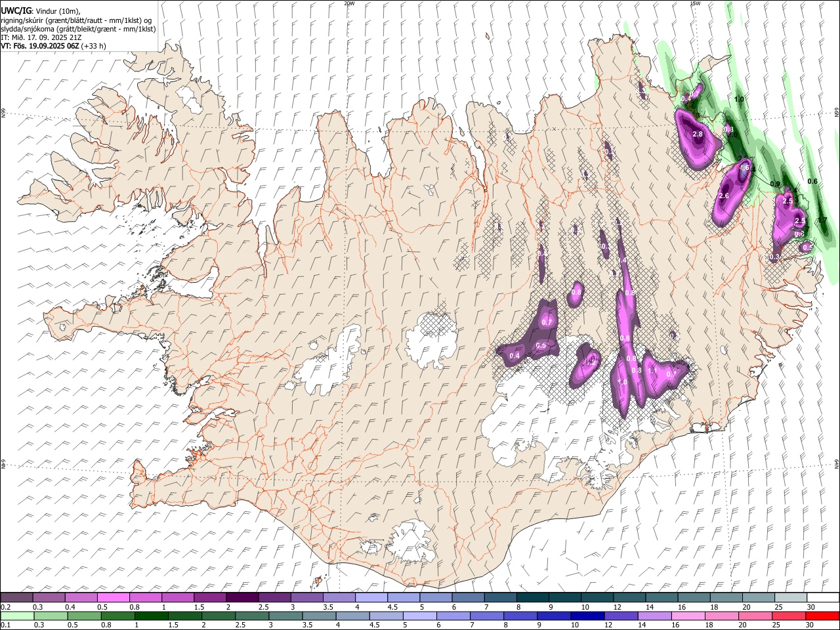Click the 30 label on the purple legend scale
The width and height of the screenshot is (840, 630).
coord(810,607)
